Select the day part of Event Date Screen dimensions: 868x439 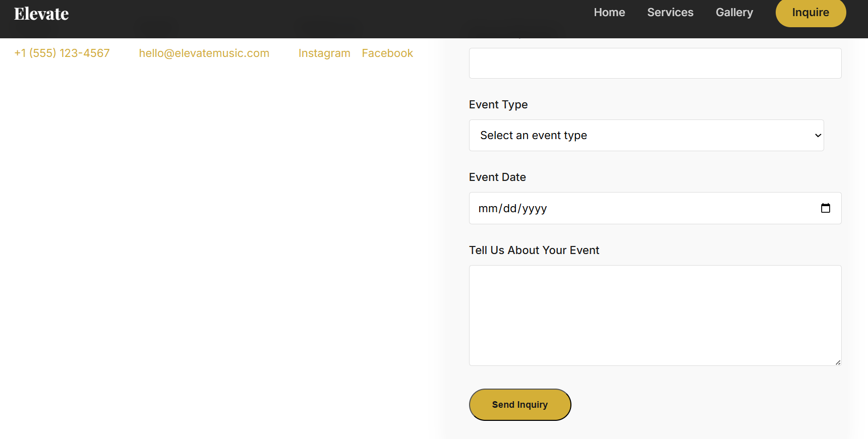click(x=509, y=209)
